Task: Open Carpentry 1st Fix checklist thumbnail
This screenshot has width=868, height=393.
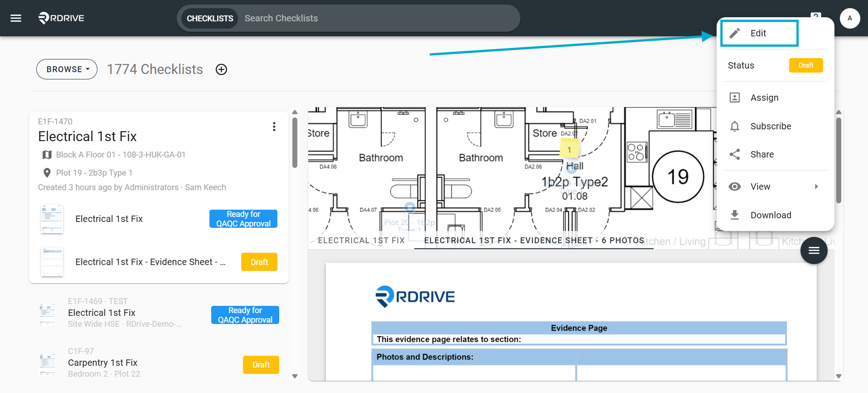Action: 48,365
